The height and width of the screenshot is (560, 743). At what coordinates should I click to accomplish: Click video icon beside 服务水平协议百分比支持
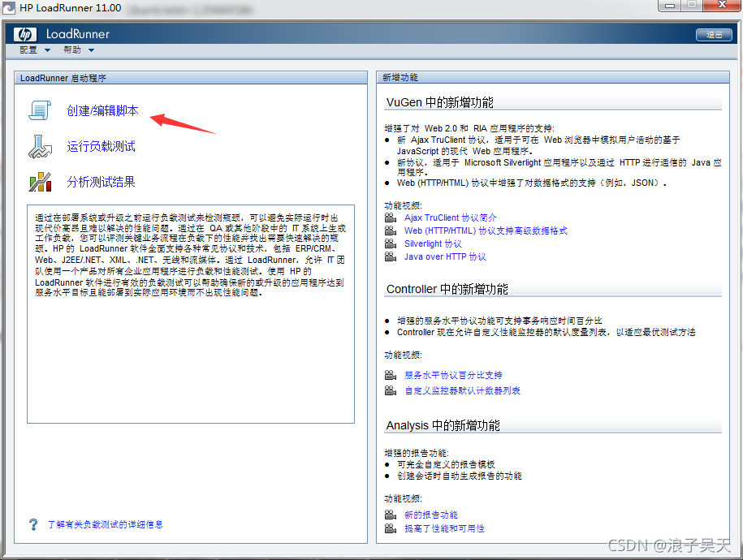pyautogui.click(x=391, y=375)
